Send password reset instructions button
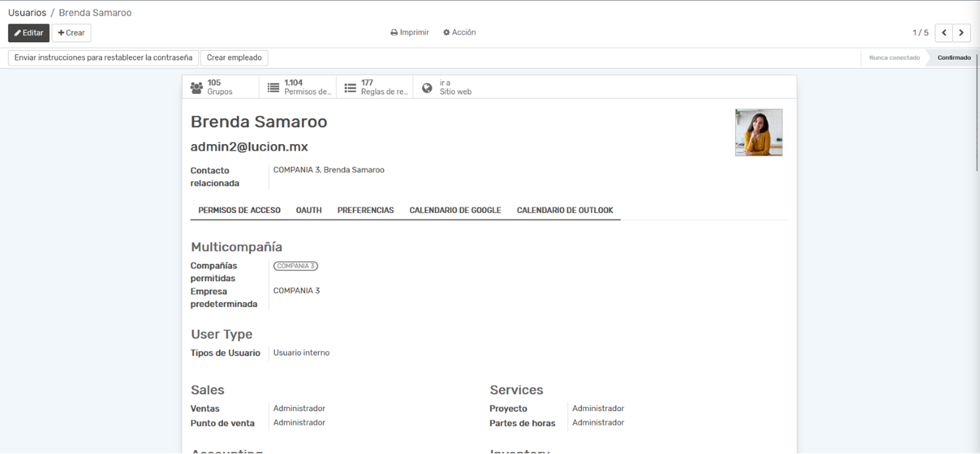The width and height of the screenshot is (980, 454). [103, 58]
